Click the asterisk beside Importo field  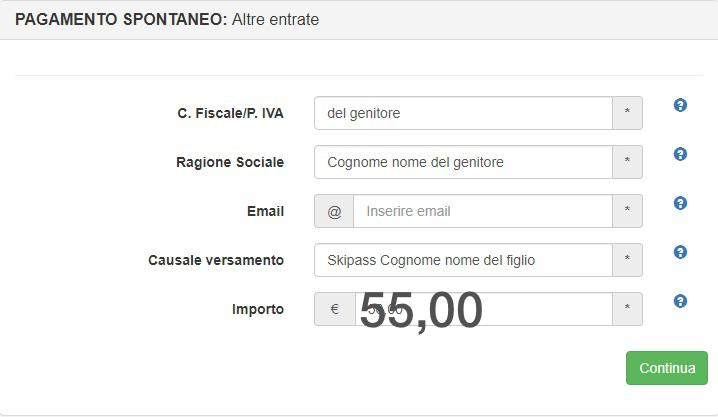(627, 309)
